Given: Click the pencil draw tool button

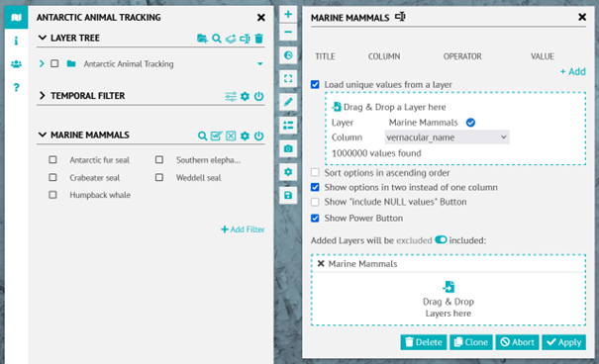Looking at the screenshot, I should 288,102.
